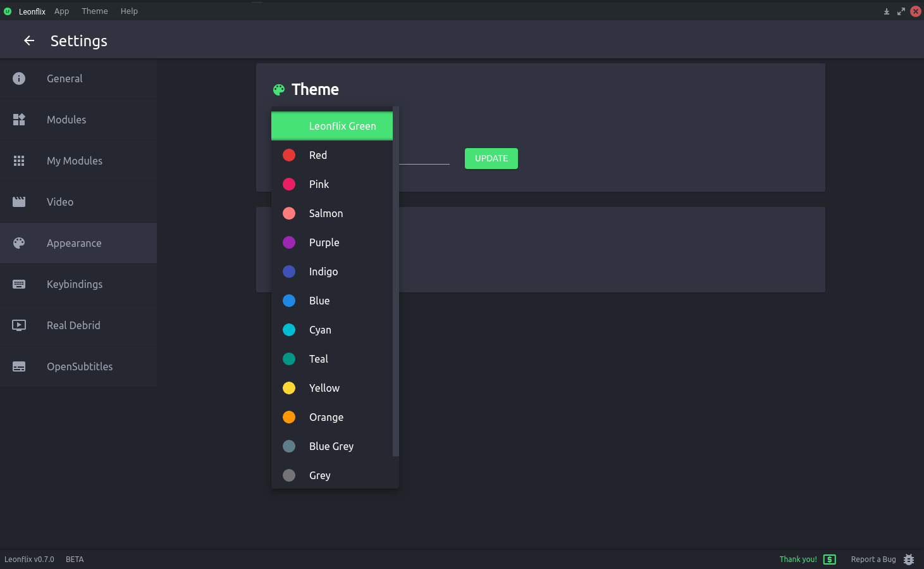Click the Red color swatch
The width and height of the screenshot is (924, 569).
pyautogui.click(x=289, y=155)
